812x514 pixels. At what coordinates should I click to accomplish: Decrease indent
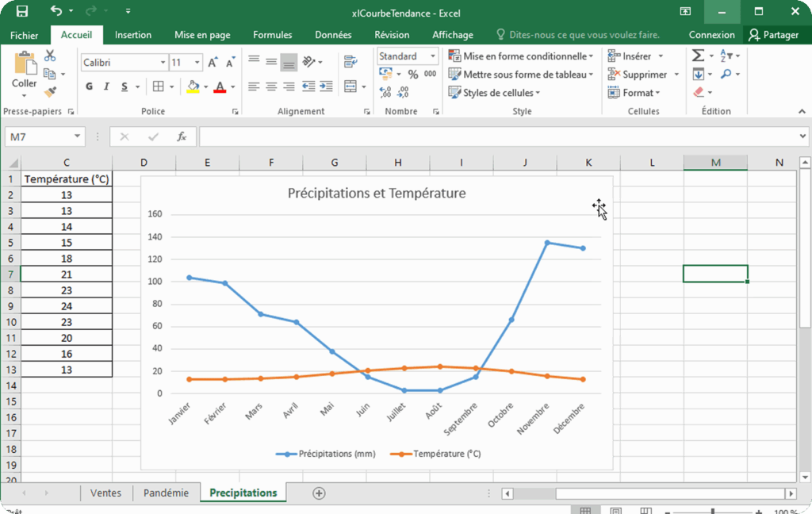(308, 86)
